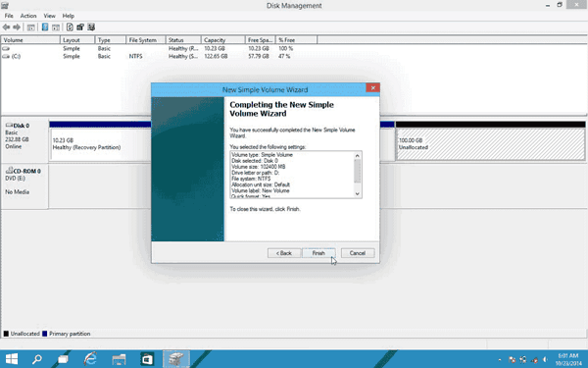Sort by the Status column header

[x=183, y=40]
